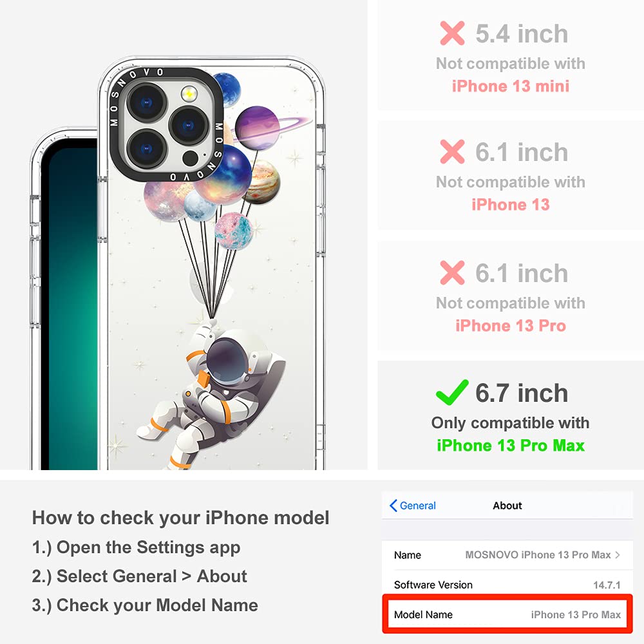The image size is (644, 644).
Task: Tap the blue back chevron beside General
Action: [x=393, y=506]
